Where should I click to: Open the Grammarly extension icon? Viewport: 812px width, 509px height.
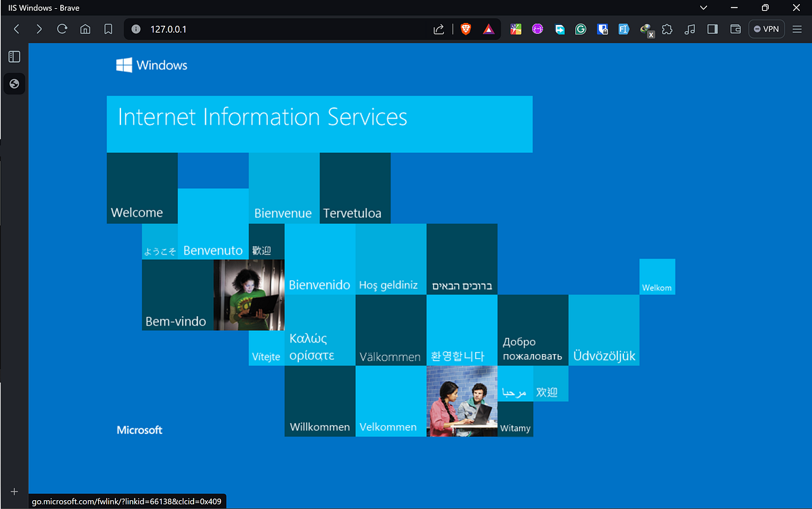pyautogui.click(x=581, y=29)
